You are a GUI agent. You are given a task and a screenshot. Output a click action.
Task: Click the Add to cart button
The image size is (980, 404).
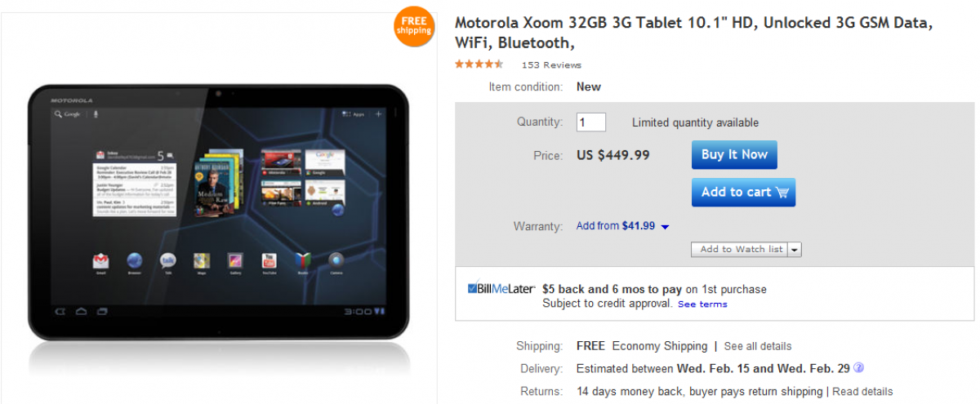coord(743,193)
